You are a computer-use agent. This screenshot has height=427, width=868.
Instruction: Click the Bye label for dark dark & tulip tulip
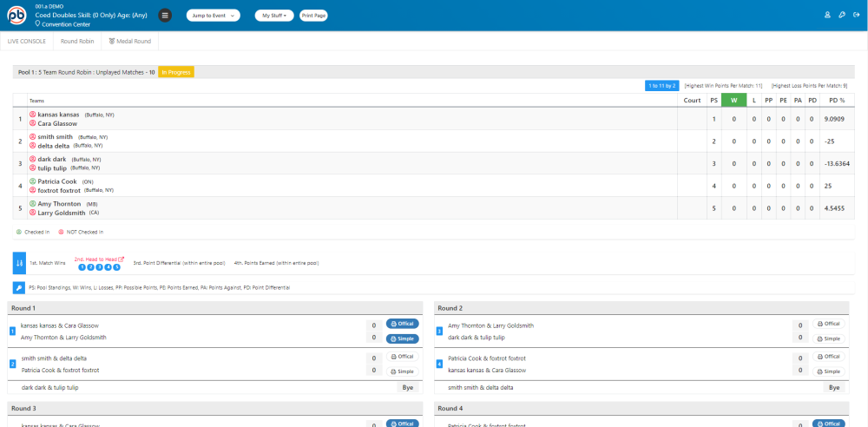click(408, 388)
